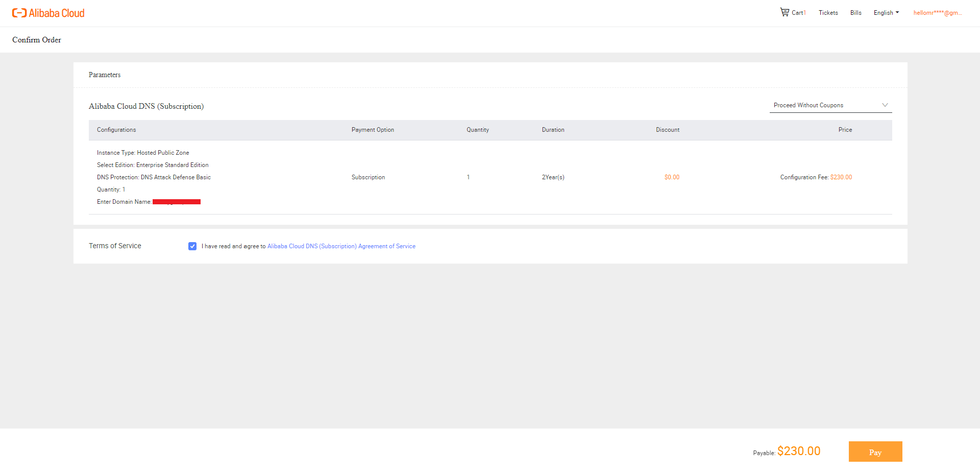Open the hellomr account menu

938,13
